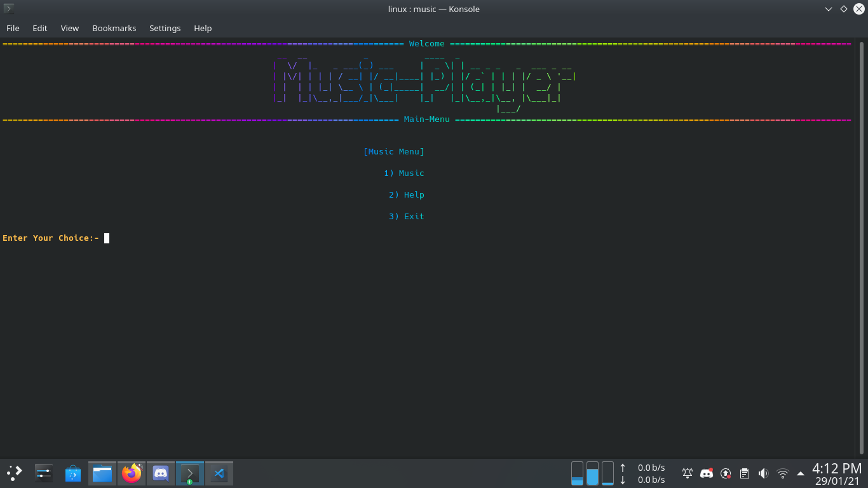Open Wi-Fi status from the system tray

tap(782, 473)
